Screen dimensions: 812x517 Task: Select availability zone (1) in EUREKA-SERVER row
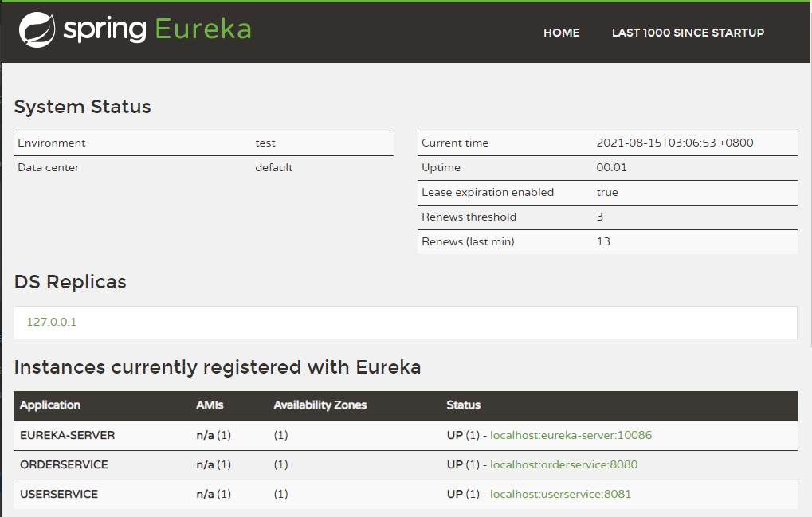click(280, 435)
